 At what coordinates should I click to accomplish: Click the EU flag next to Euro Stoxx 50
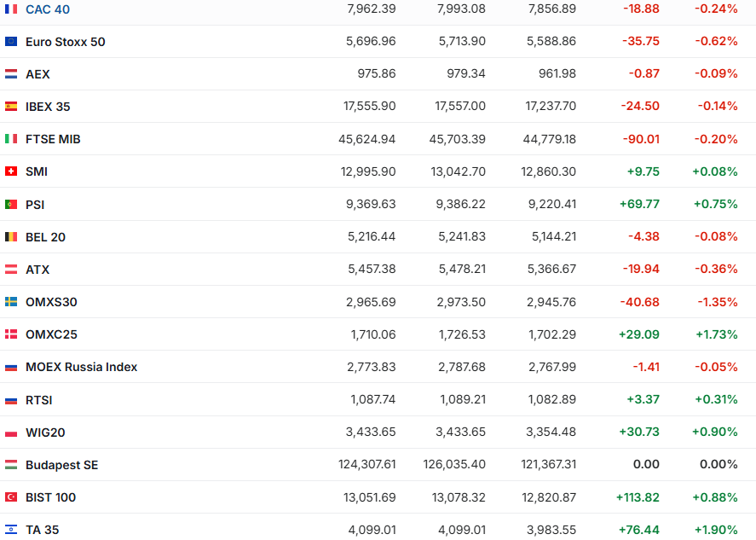click(x=11, y=42)
